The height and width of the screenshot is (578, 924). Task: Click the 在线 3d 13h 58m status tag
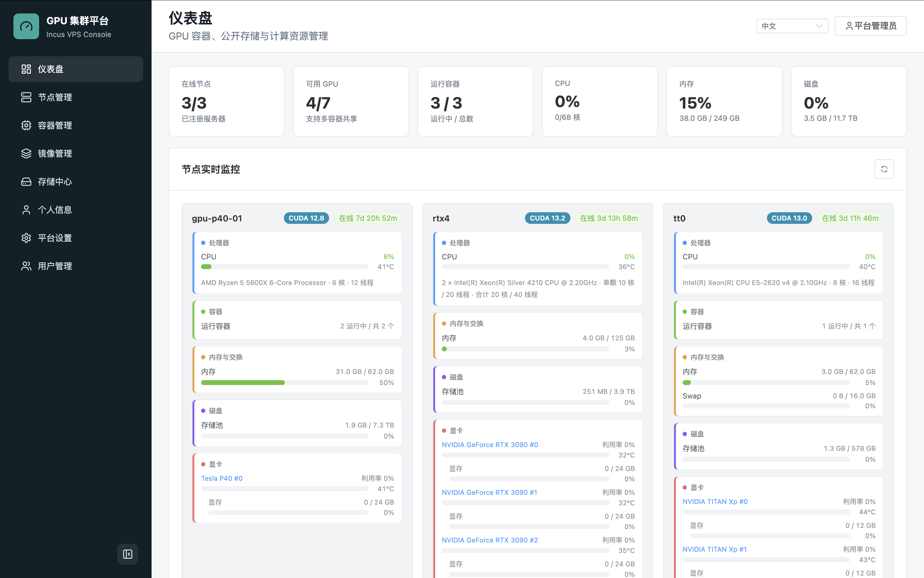tap(609, 218)
